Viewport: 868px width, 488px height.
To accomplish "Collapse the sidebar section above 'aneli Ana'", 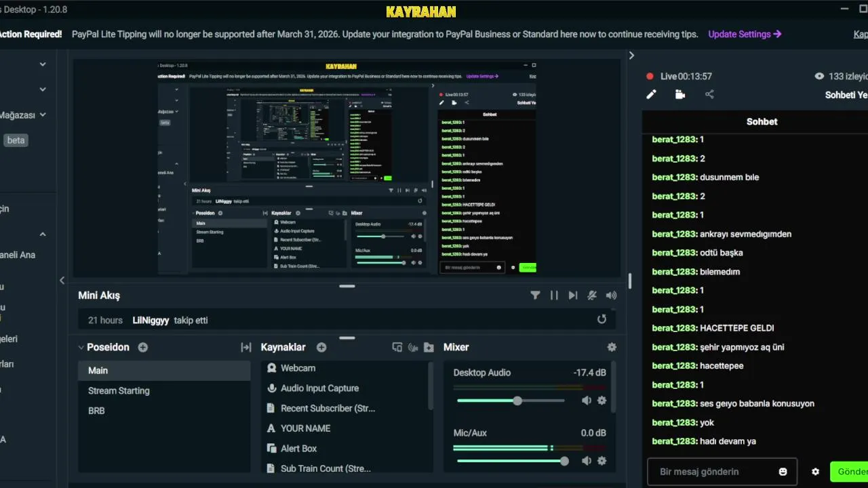I will 43,235.
